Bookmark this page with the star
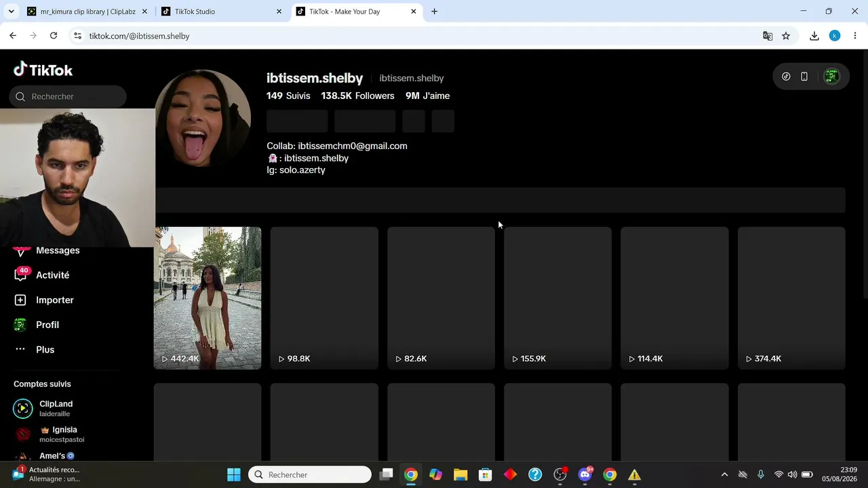Screen dimensions: 868x488 pos(786,36)
